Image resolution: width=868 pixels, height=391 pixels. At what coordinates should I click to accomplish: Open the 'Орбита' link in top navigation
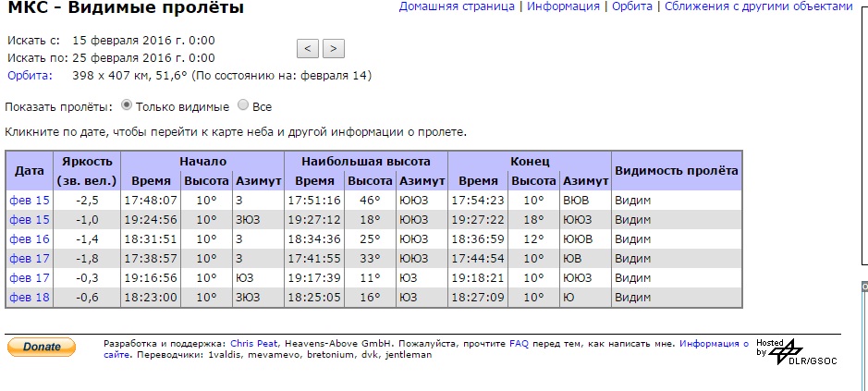(631, 6)
